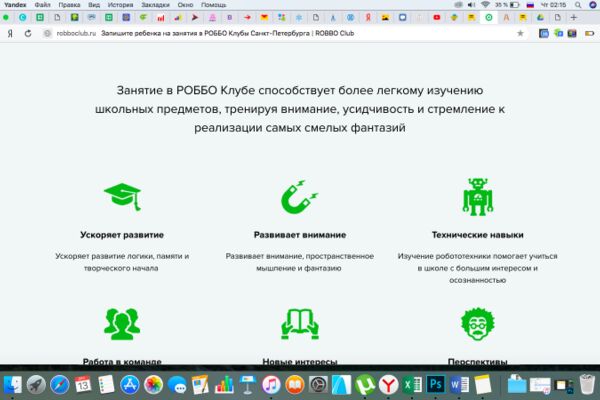Click the heading Перспективы
Screen dimensions: 600x400
tap(478, 361)
